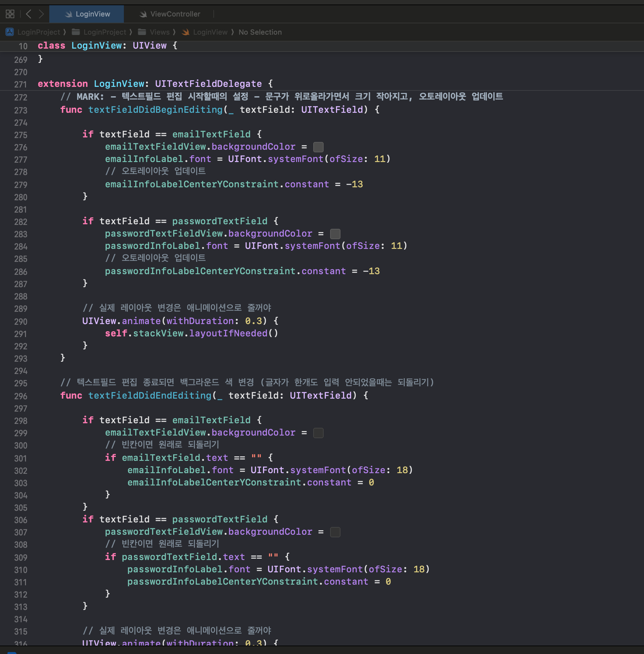Click value 18 on line 302
The width and height of the screenshot is (644, 654).
[x=402, y=470]
